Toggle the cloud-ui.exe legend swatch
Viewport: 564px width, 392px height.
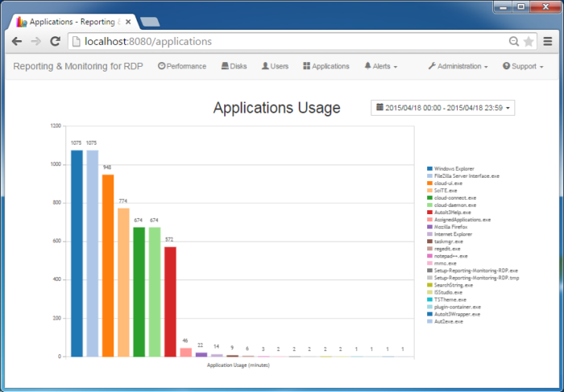(x=429, y=184)
